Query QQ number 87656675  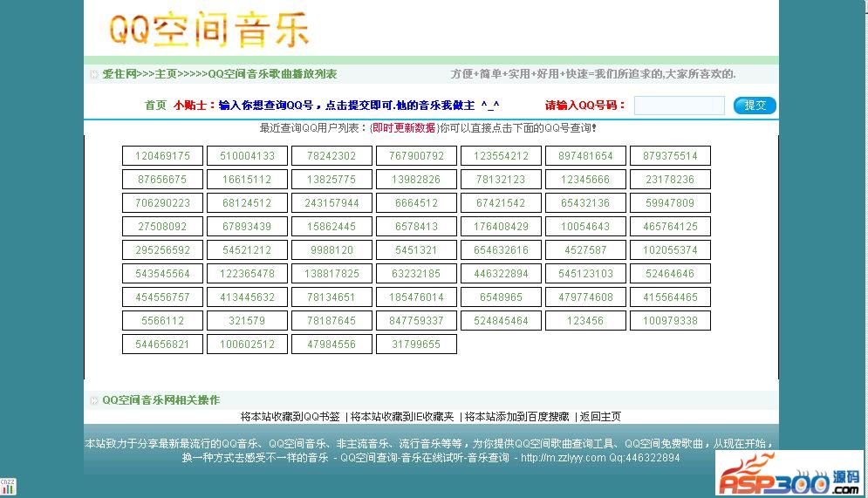163,180
